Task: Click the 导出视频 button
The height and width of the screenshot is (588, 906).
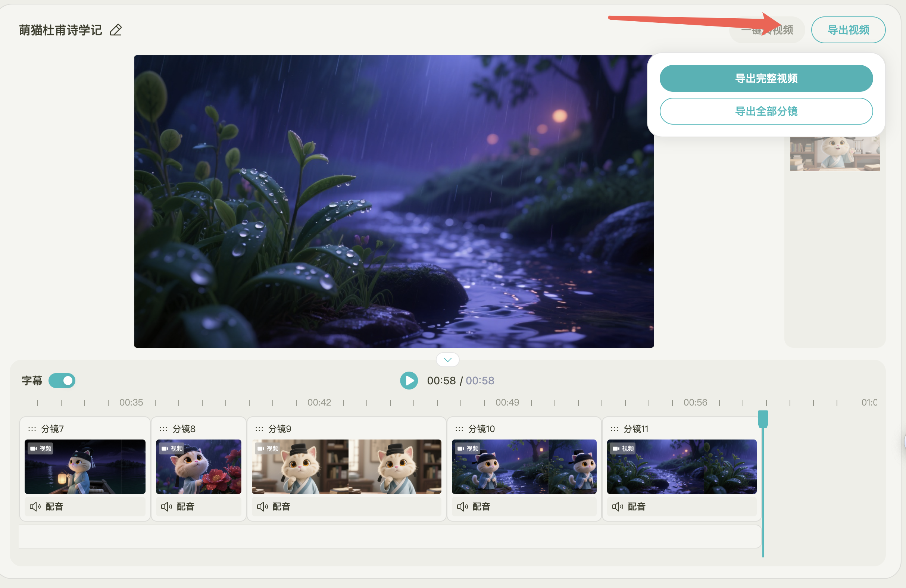Action: 848,30
